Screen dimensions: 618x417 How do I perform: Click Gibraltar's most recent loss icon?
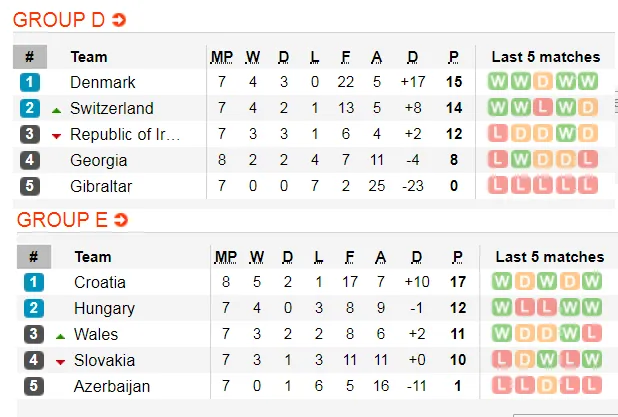587,186
